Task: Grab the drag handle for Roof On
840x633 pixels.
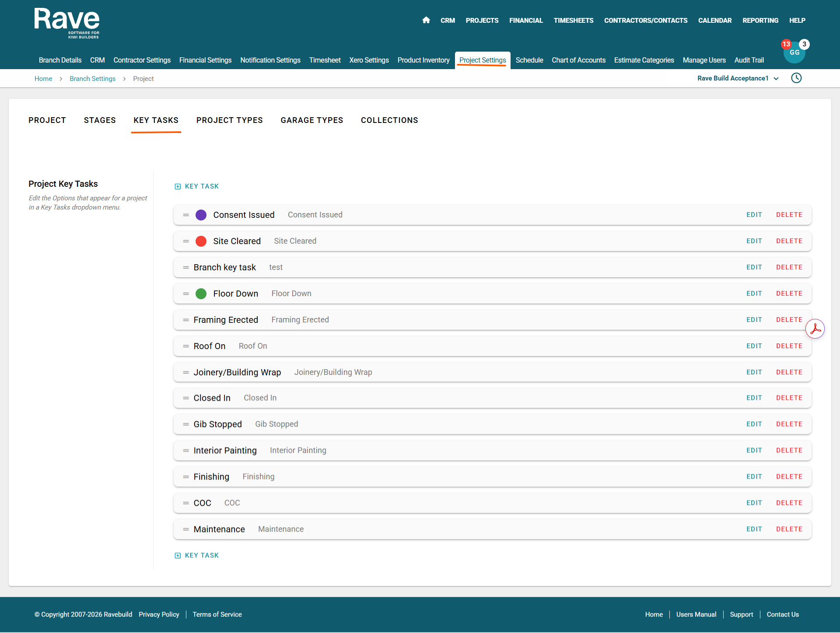Action: (186, 346)
